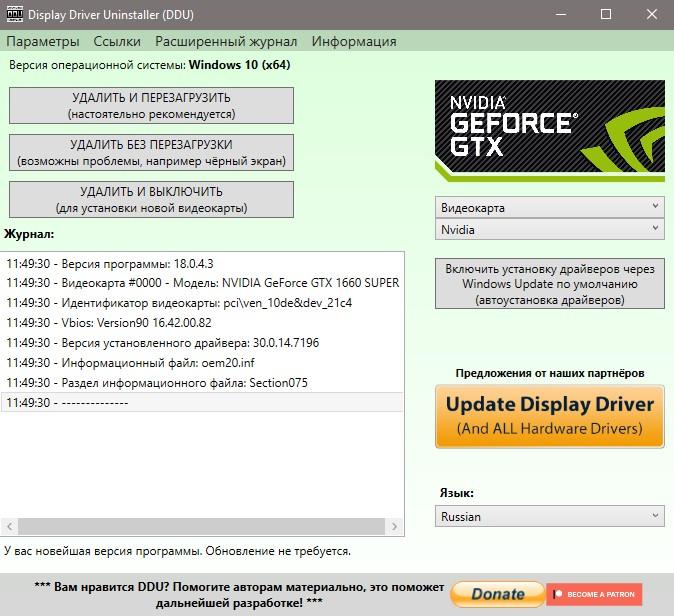Screen dimensions: 674x616
Task: Click the 'Язык:' label
Action: (x=456, y=493)
